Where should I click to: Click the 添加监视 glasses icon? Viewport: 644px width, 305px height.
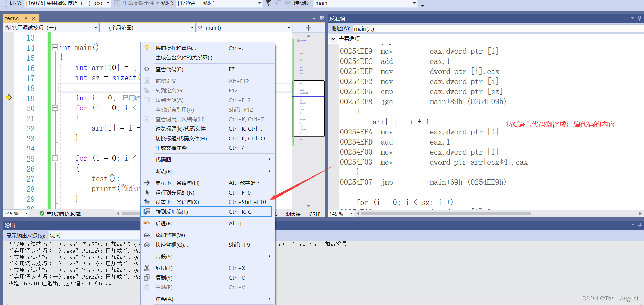pyautogui.click(x=147, y=235)
